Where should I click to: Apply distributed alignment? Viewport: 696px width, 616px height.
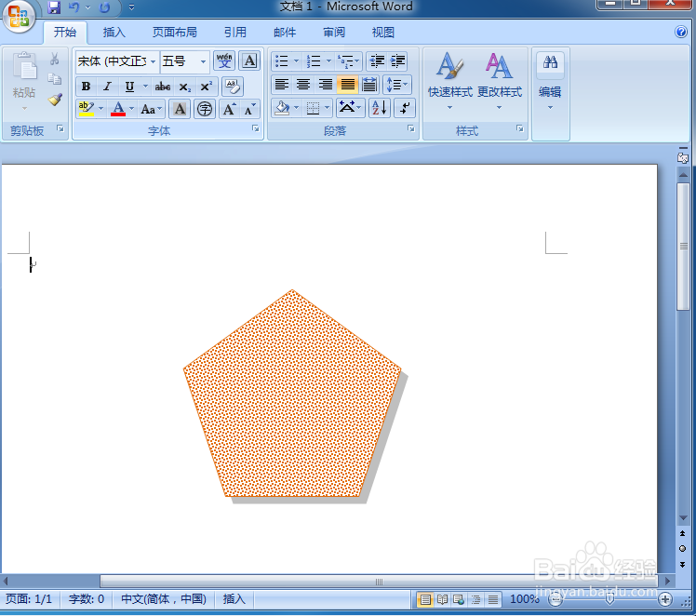coord(369,85)
